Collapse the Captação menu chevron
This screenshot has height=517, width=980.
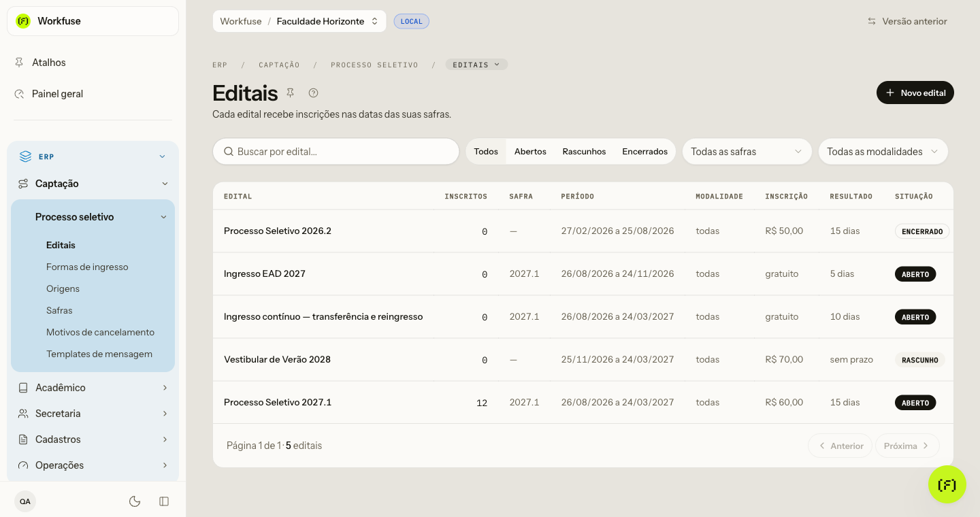(165, 184)
